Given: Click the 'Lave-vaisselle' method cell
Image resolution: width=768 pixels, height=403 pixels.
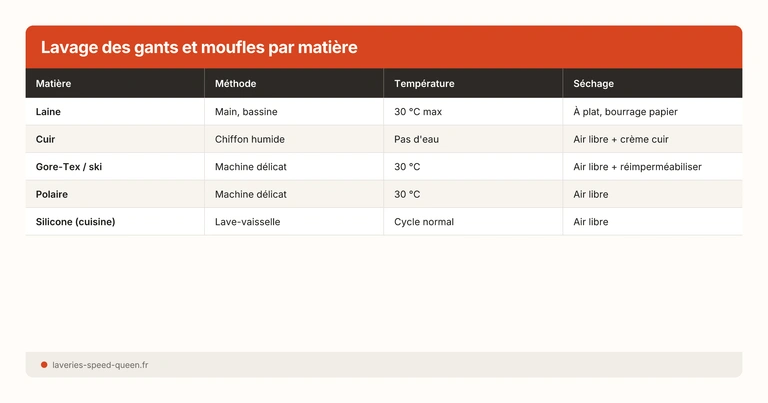Looking at the screenshot, I should coord(247,222).
